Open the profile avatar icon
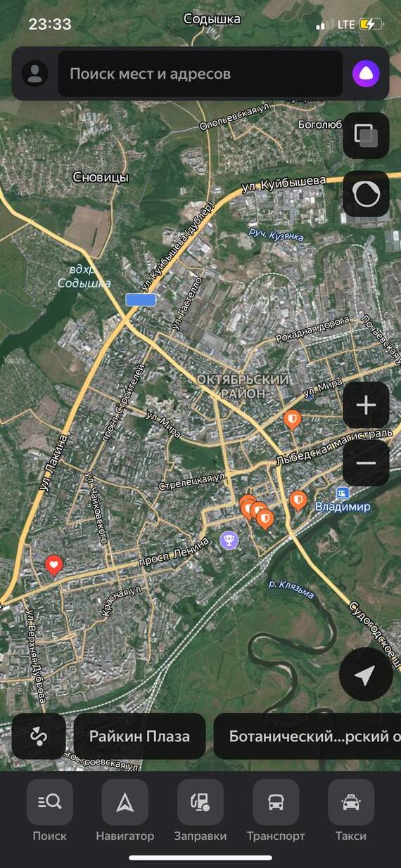The height and width of the screenshot is (868, 401). pyautogui.click(x=35, y=74)
